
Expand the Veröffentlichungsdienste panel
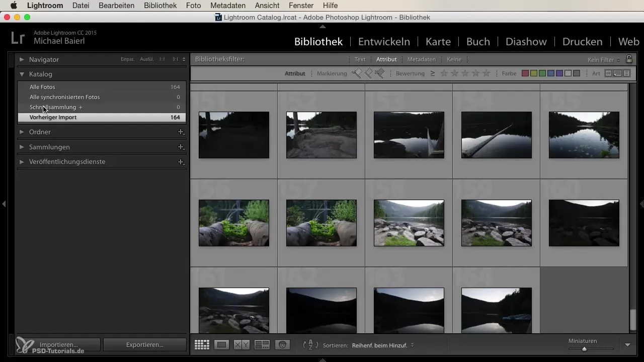click(x=22, y=162)
